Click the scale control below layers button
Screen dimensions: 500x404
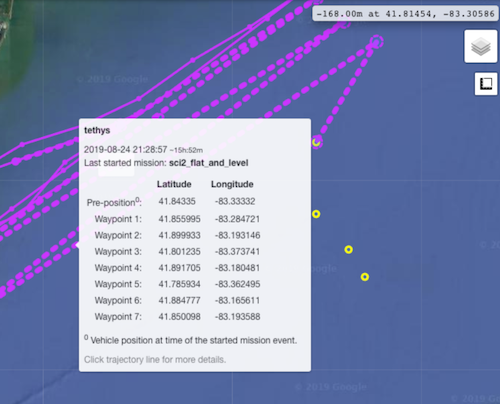tap(486, 84)
